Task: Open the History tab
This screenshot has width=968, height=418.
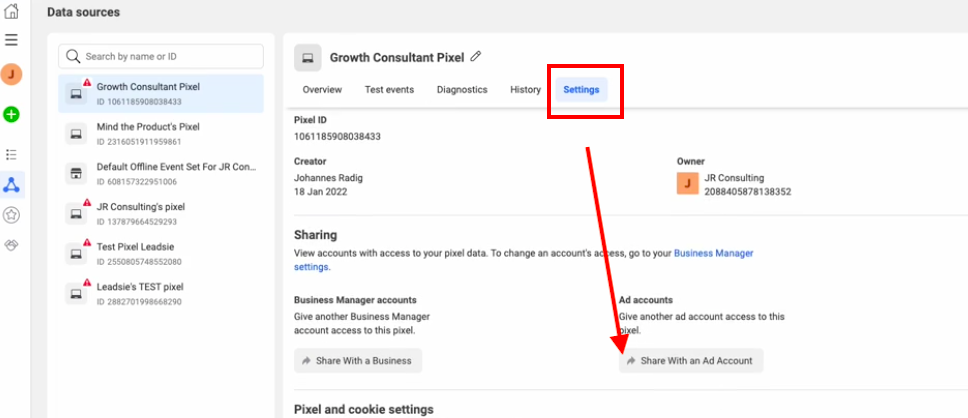Action: pos(525,90)
